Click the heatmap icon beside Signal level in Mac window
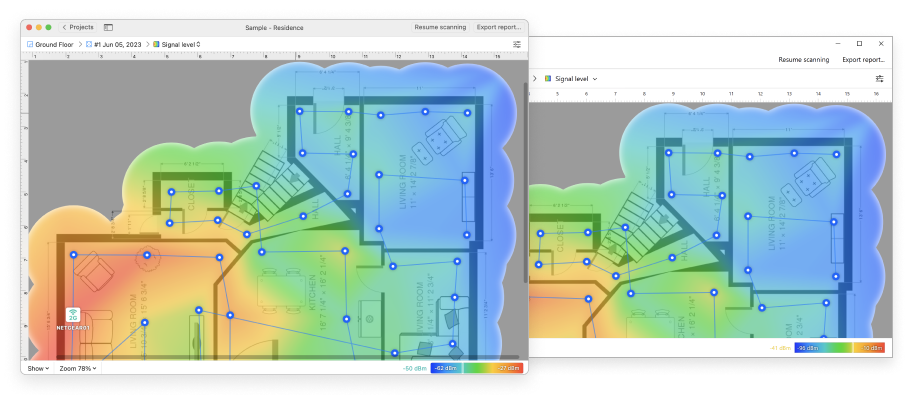912x395 pixels. 156,44
